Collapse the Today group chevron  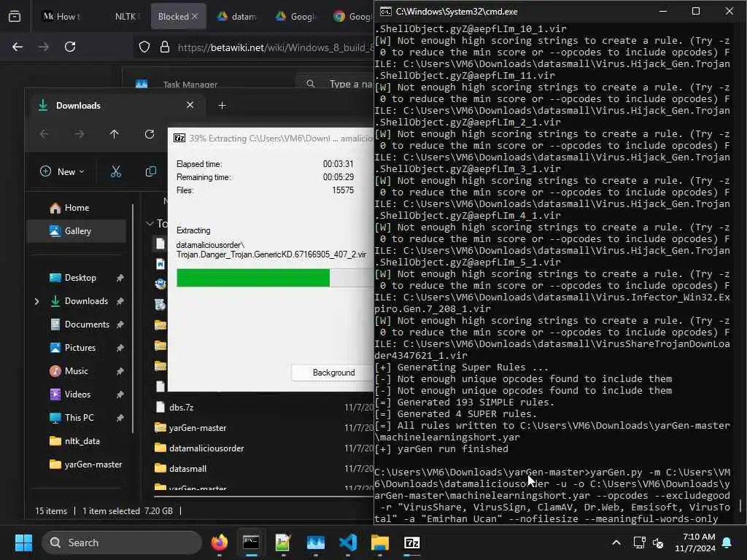[x=150, y=223]
